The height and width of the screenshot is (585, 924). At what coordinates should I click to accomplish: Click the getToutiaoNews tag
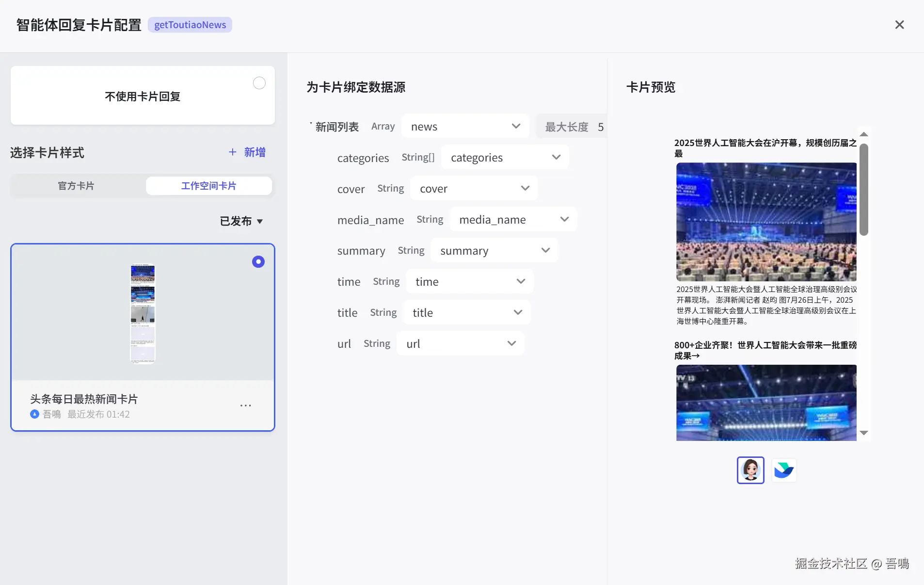tap(190, 25)
